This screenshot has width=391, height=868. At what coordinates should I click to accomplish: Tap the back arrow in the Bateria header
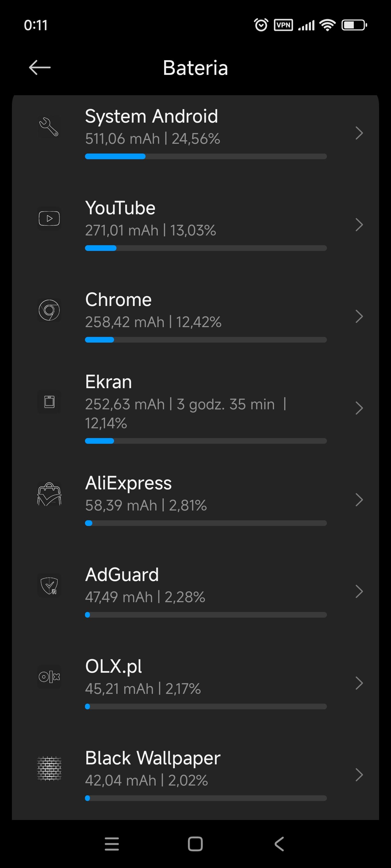pyautogui.click(x=39, y=67)
